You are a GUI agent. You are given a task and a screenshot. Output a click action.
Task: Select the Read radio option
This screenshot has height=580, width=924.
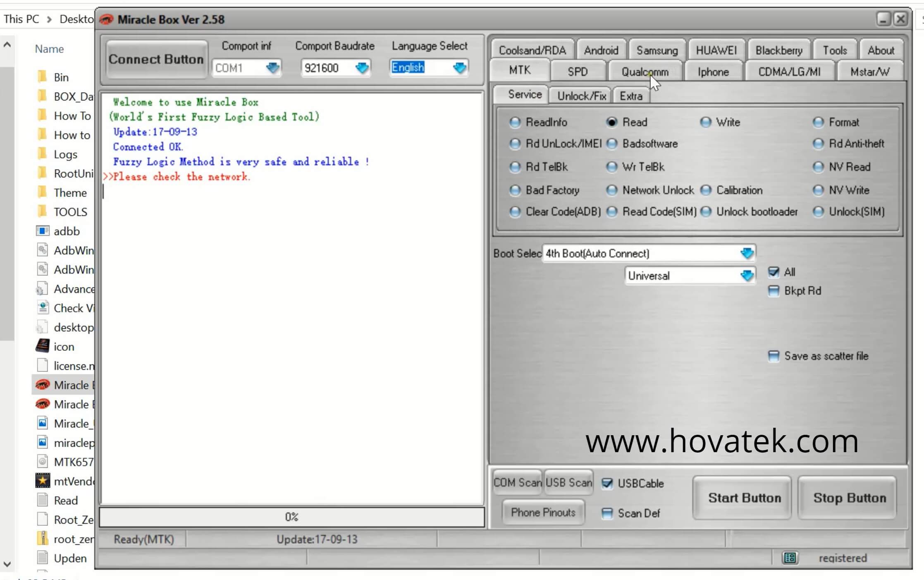[x=611, y=122]
